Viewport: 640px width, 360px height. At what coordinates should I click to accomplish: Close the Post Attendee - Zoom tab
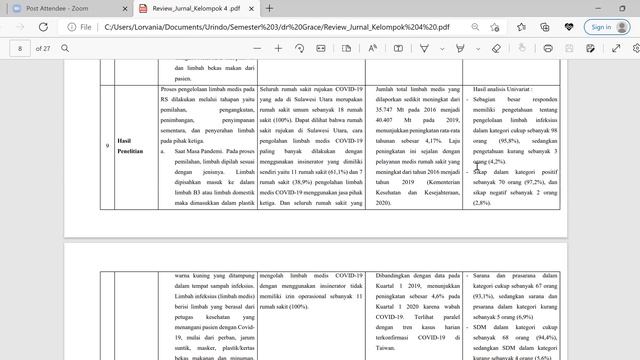[125, 9]
